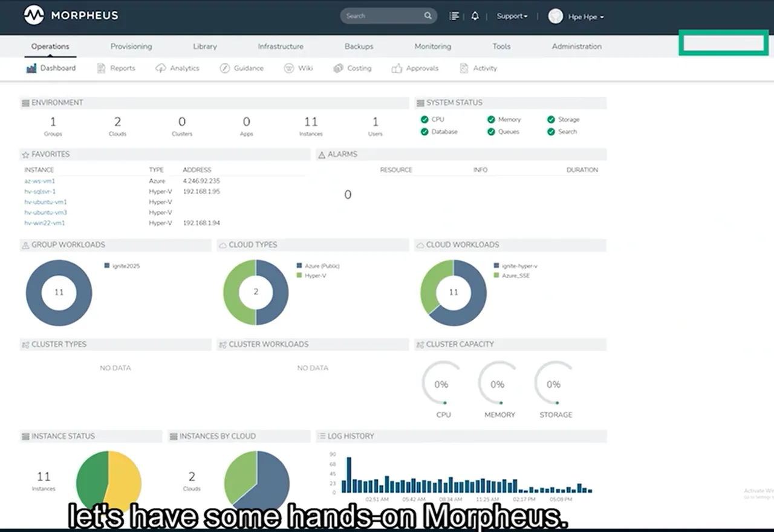This screenshot has height=532, width=774.
Task: Click the ignite2025 legend swatch
Action: point(107,266)
